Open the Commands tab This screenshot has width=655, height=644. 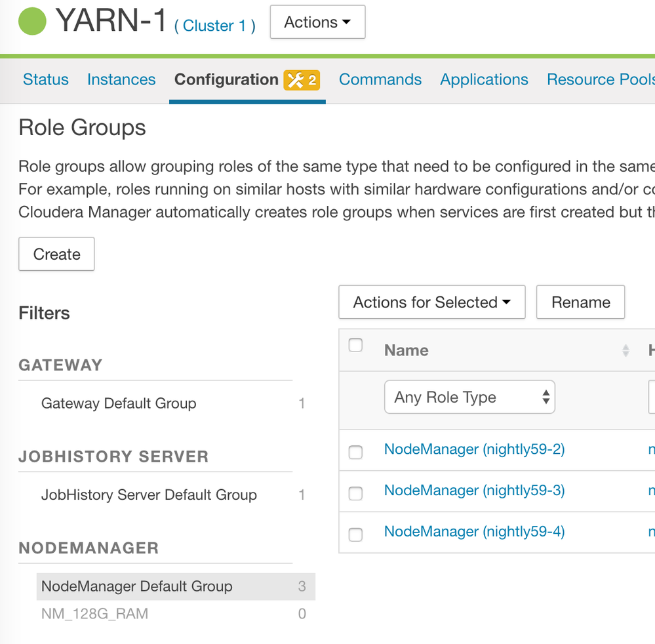[380, 80]
